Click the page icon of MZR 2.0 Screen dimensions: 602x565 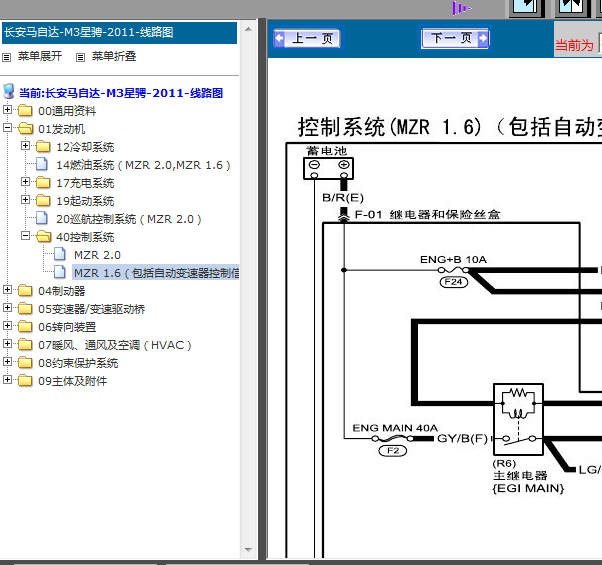tap(60, 254)
